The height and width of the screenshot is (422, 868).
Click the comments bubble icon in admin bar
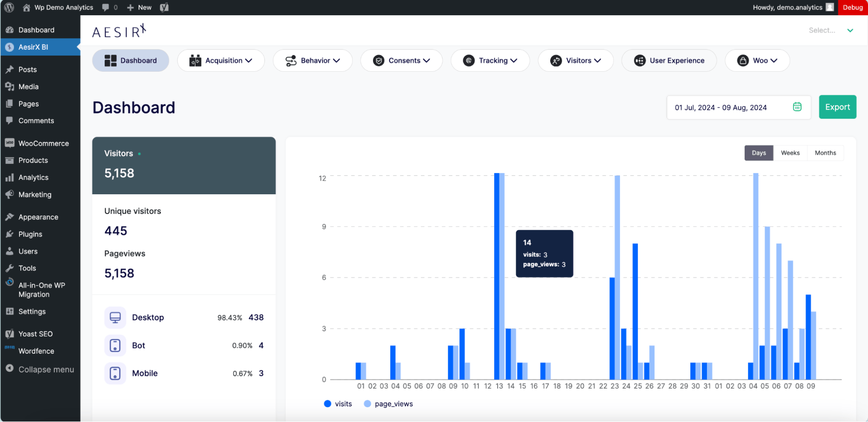(106, 7)
